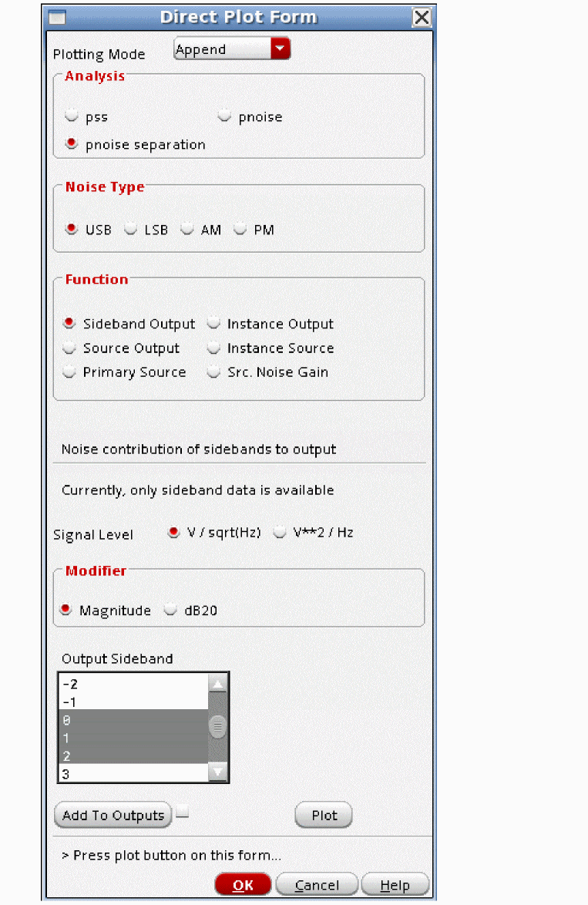Select the pnoise analysis radio button
This screenshot has height=905, width=588.
224,116
